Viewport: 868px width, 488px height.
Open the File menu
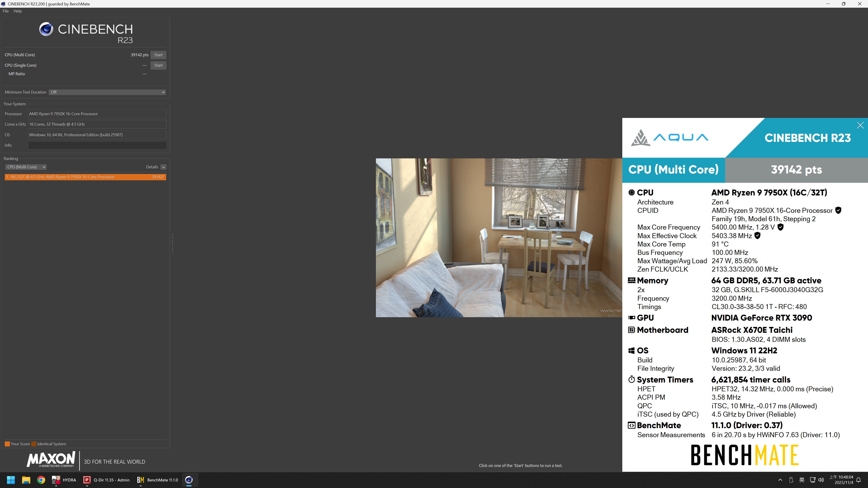[6, 11]
